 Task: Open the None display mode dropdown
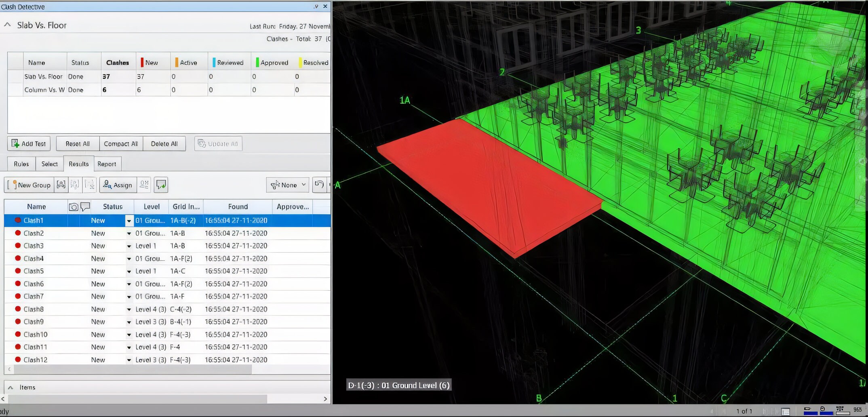[x=287, y=185]
